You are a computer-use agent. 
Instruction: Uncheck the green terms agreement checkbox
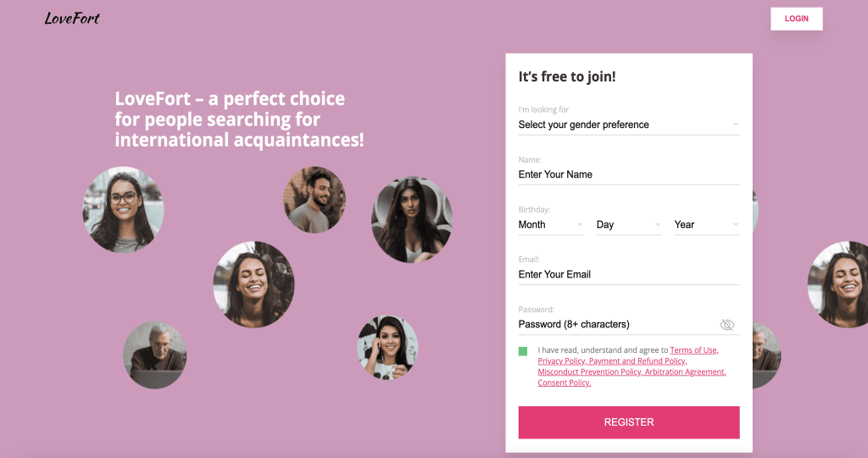(x=522, y=351)
